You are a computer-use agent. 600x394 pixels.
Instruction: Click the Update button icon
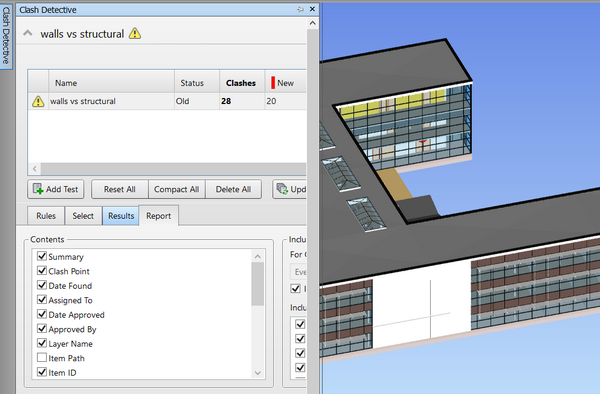pos(282,189)
